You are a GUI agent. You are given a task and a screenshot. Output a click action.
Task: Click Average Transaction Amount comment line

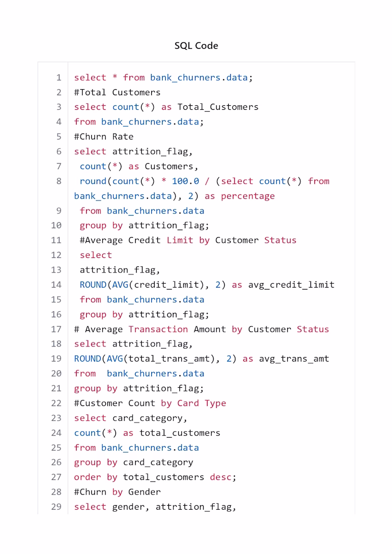click(x=202, y=329)
